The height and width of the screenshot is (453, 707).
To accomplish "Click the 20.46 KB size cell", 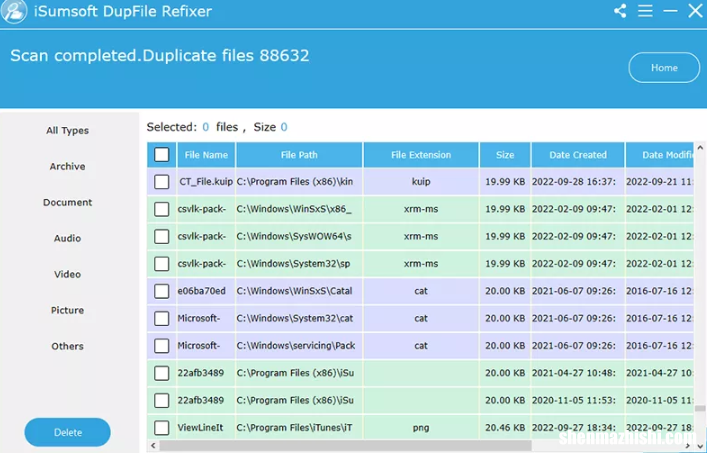I will pyautogui.click(x=505, y=428).
